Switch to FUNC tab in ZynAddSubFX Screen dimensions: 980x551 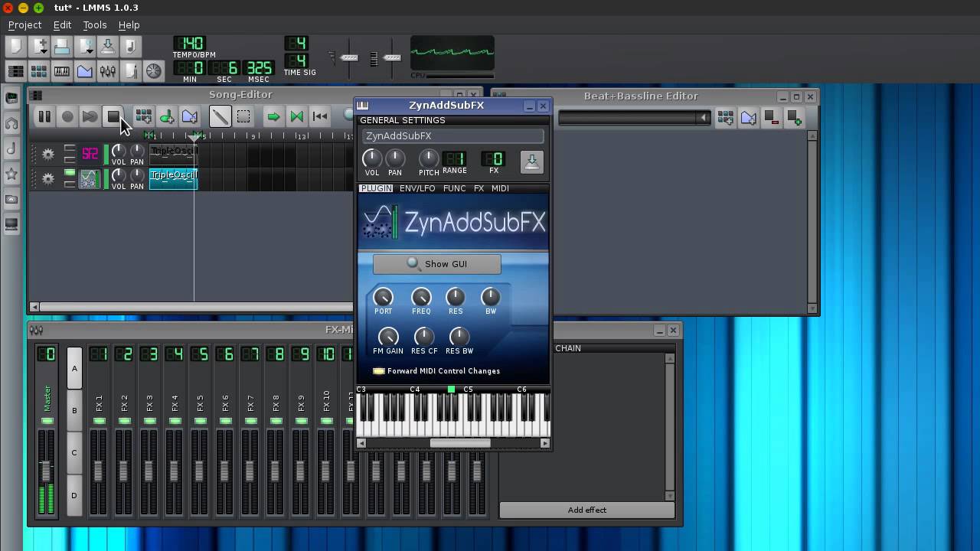pyautogui.click(x=454, y=188)
